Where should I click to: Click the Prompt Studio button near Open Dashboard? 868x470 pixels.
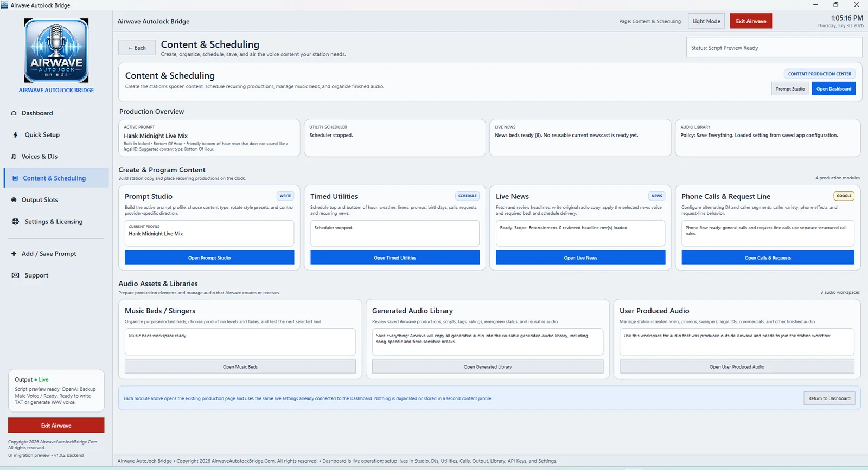point(790,89)
